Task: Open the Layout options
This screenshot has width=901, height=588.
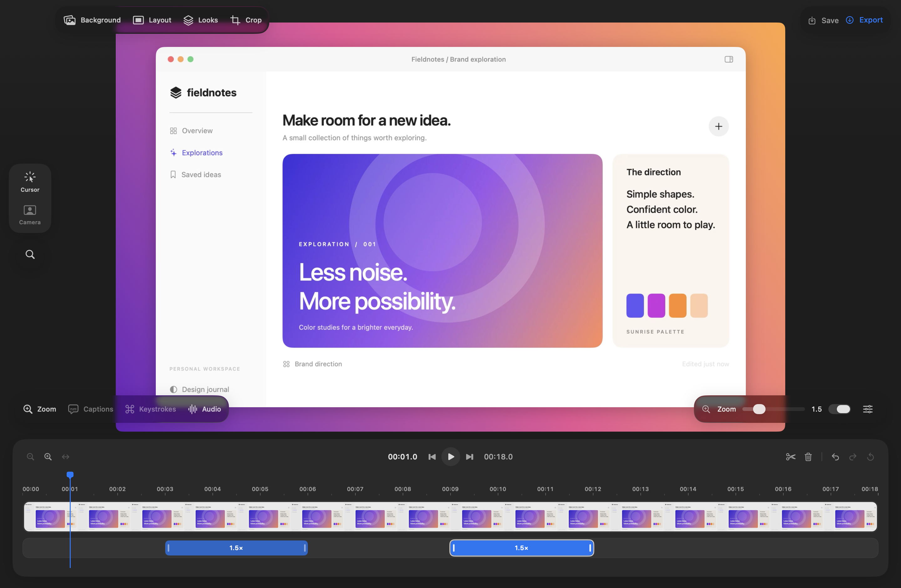Action: tap(152, 20)
